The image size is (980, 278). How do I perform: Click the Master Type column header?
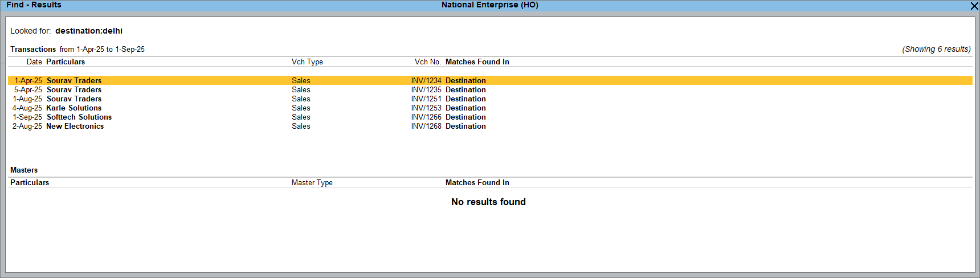[312, 182]
